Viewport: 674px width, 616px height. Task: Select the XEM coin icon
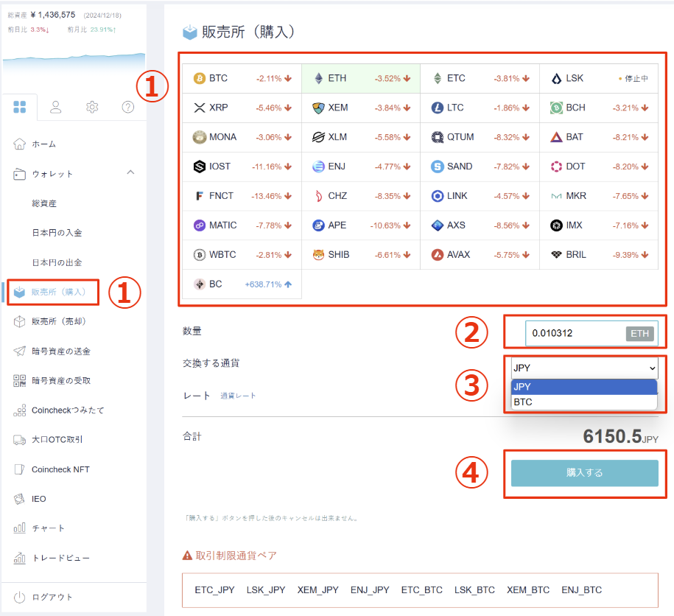point(318,108)
